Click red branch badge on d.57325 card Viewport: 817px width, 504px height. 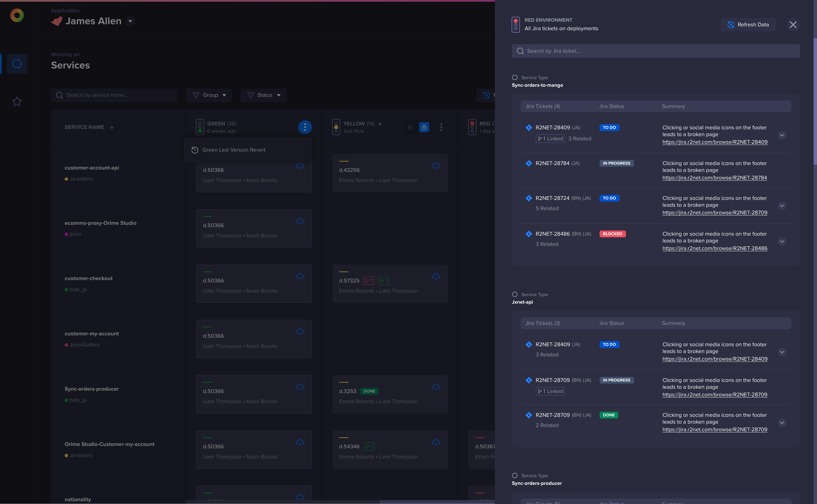369,281
